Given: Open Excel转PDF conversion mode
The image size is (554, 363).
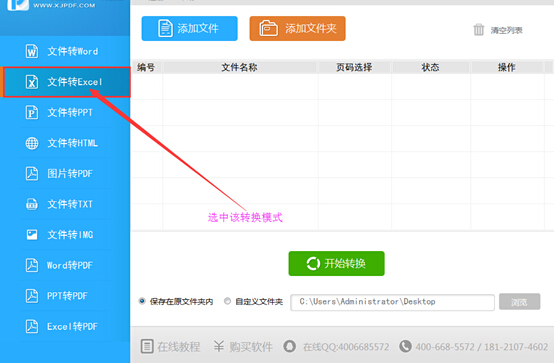Looking at the screenshot, I should tap(65, 327).
